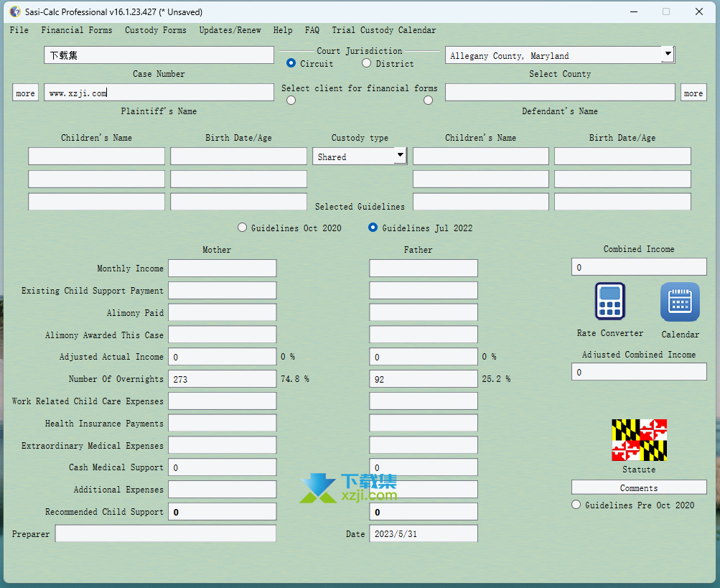Select defendant as client for financial forms
This screenshot has width=720, height=588.
click(x=428, y=100)
